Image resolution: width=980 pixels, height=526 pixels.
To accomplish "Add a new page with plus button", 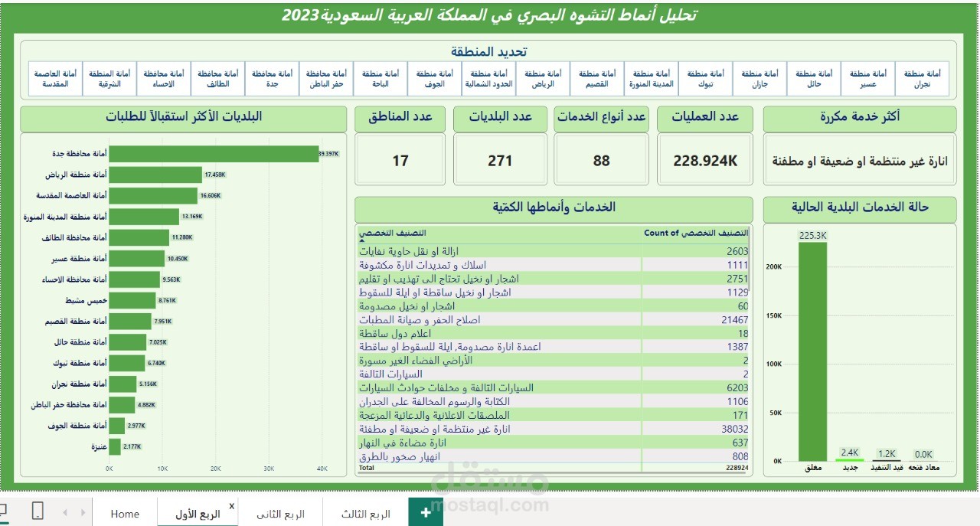I will click(x=426, y=512).
